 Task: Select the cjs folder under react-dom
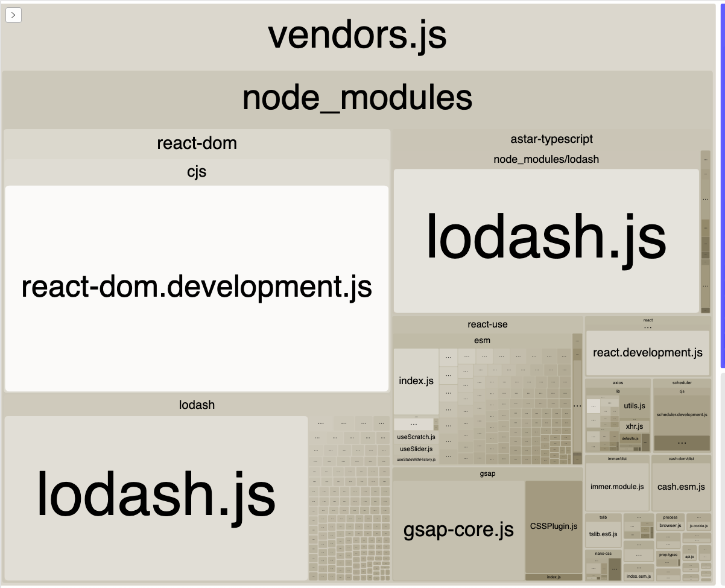pyautogui.click(x=197, y=172)
